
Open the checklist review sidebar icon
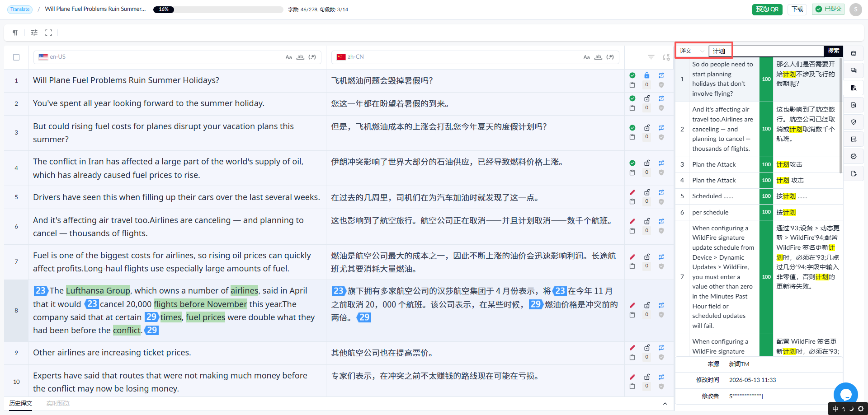[854, 139]
